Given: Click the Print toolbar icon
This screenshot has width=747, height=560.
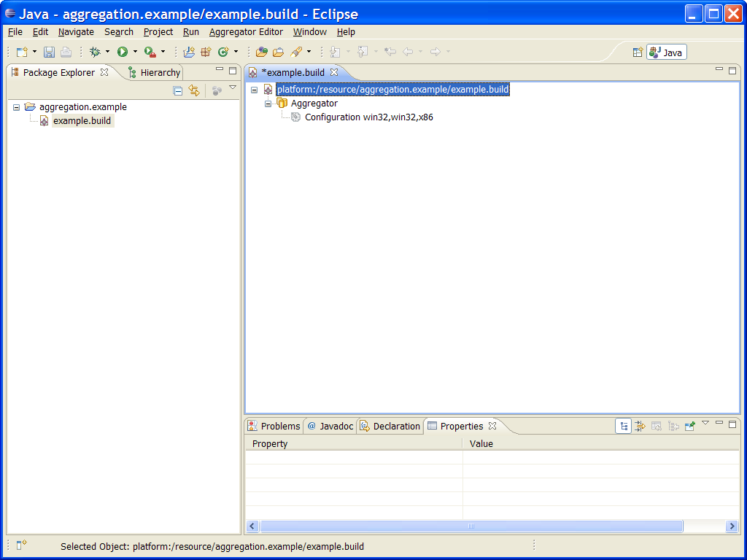Looking at the screenshot, I should [66, 52].
